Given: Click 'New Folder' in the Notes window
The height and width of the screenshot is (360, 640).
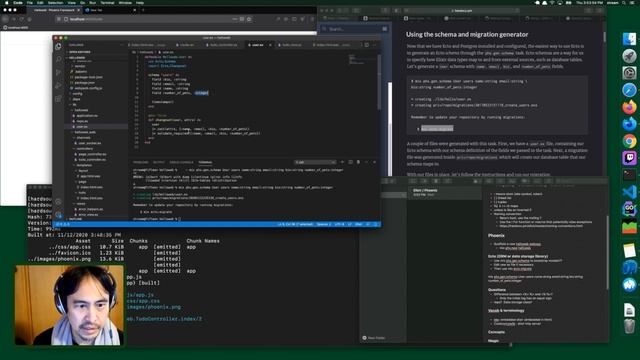Looking at the screenshot, I should [x=374, y=338].
